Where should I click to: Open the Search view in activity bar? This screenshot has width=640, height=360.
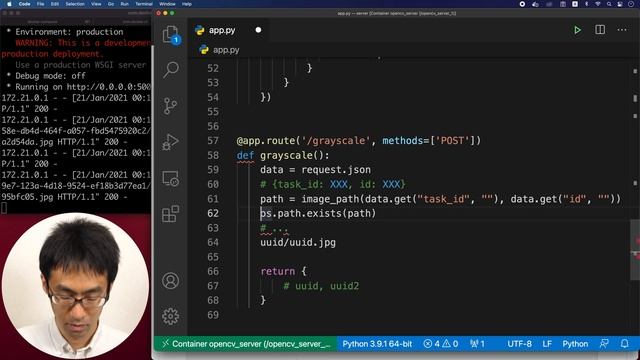(171, 70)
